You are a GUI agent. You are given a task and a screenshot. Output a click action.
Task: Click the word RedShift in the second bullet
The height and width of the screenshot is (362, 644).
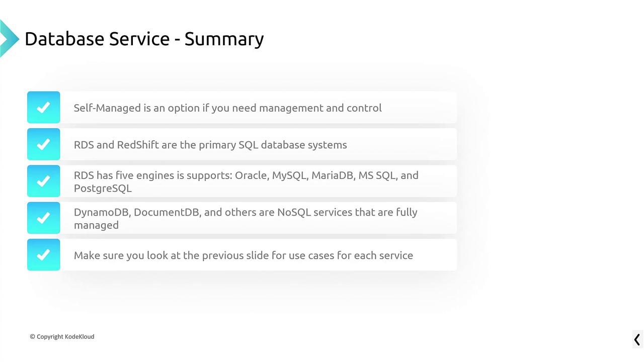(138, 145)
